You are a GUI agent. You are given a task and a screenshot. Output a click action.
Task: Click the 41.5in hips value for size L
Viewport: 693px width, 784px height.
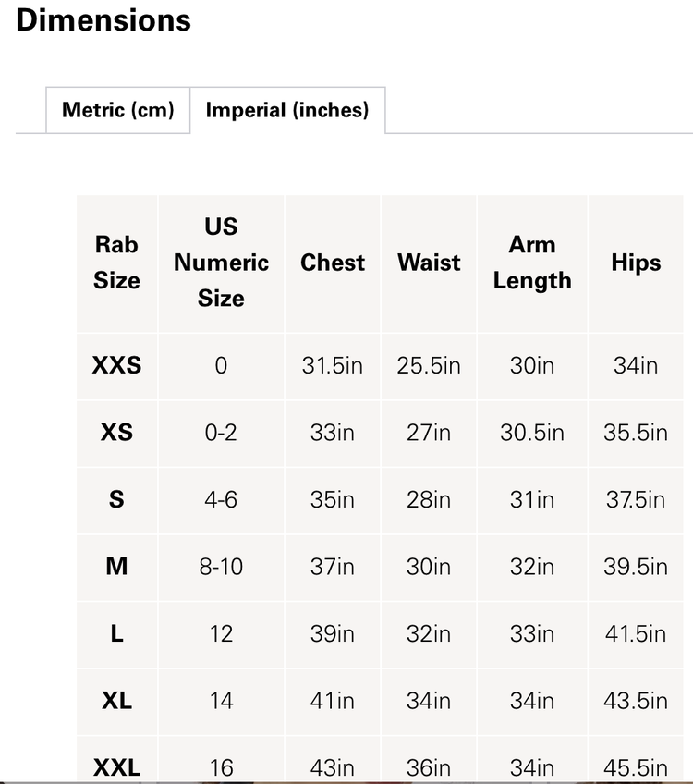click(636, 634)
